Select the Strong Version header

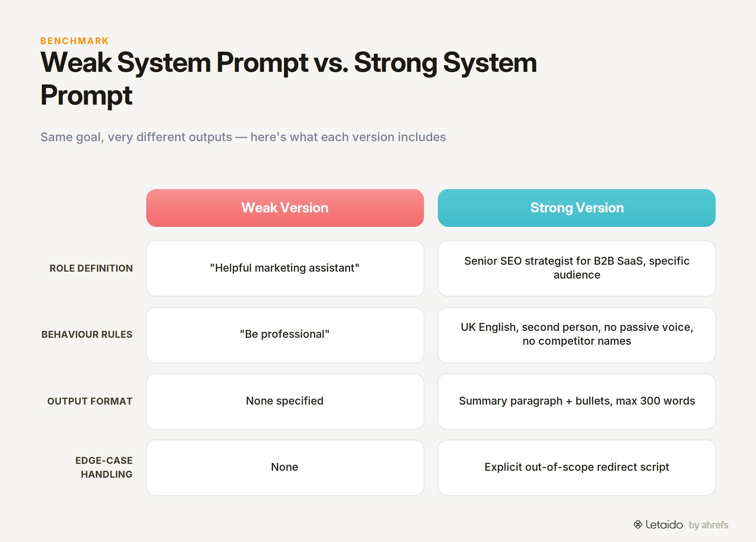577,208
